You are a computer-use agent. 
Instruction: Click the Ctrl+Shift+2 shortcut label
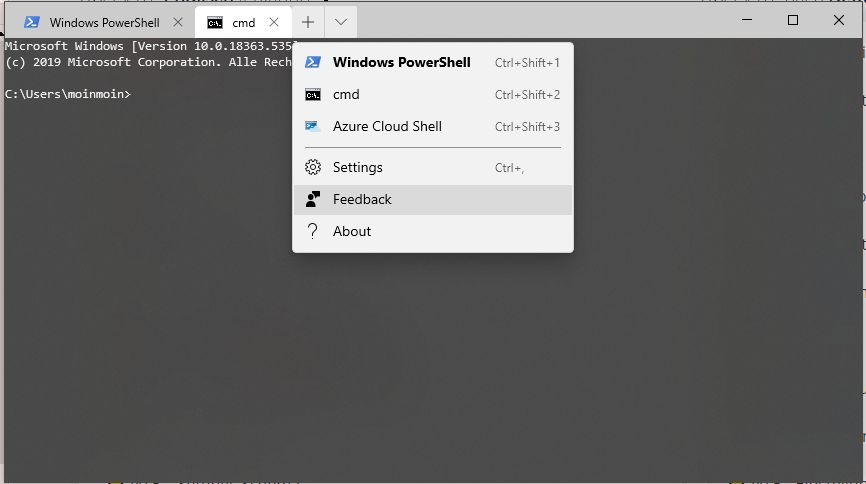[x=527, y=95]
